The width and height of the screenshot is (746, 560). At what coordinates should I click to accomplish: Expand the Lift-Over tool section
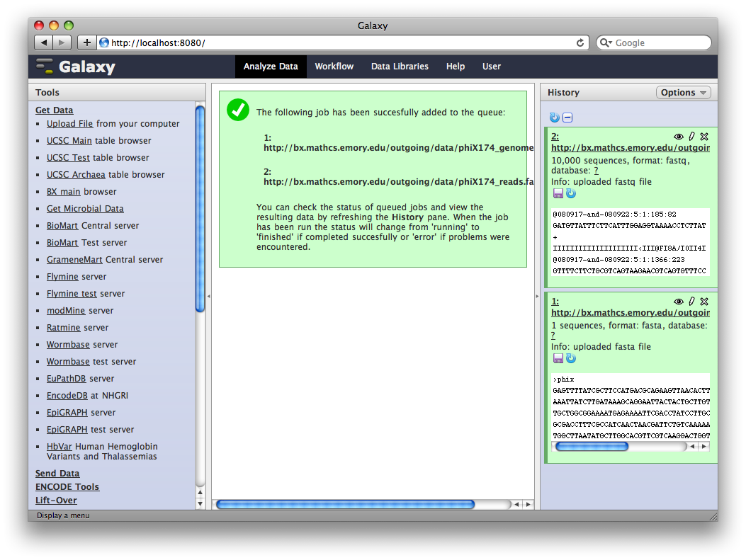click(56, 500)
